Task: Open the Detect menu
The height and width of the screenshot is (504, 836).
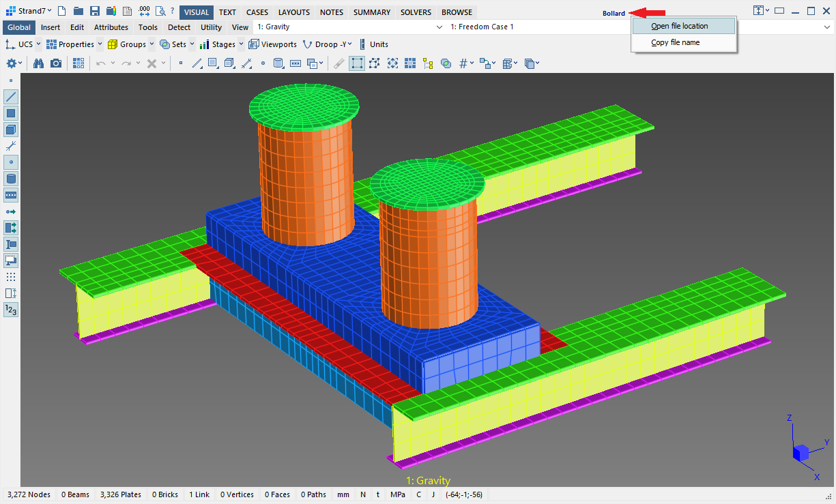Action: point(179,27)
